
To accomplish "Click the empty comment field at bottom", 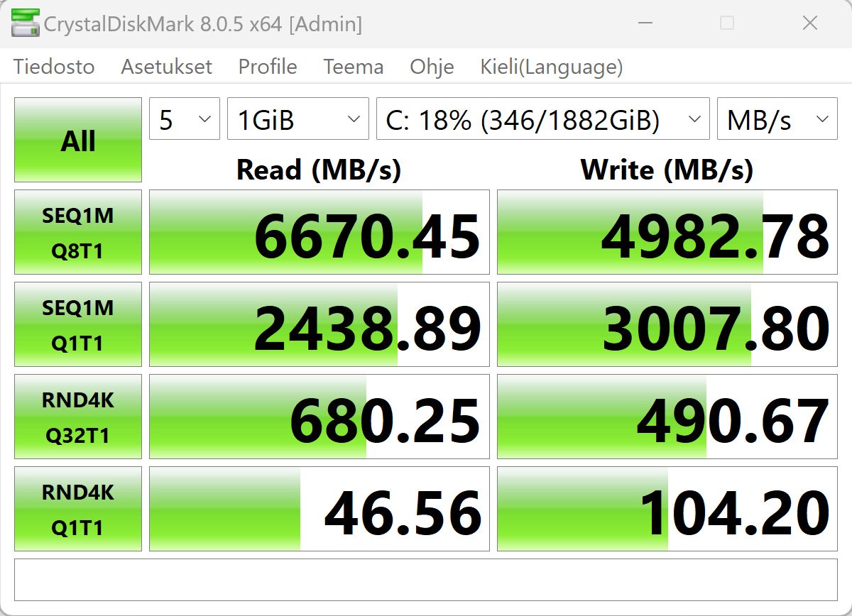I will pyautogui.click(x=426, y=580).
